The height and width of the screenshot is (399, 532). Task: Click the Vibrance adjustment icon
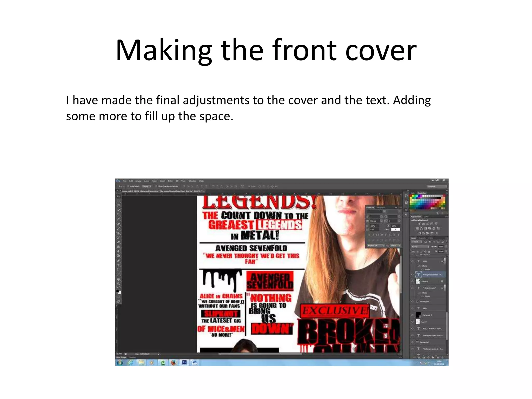tap(436, 224)
